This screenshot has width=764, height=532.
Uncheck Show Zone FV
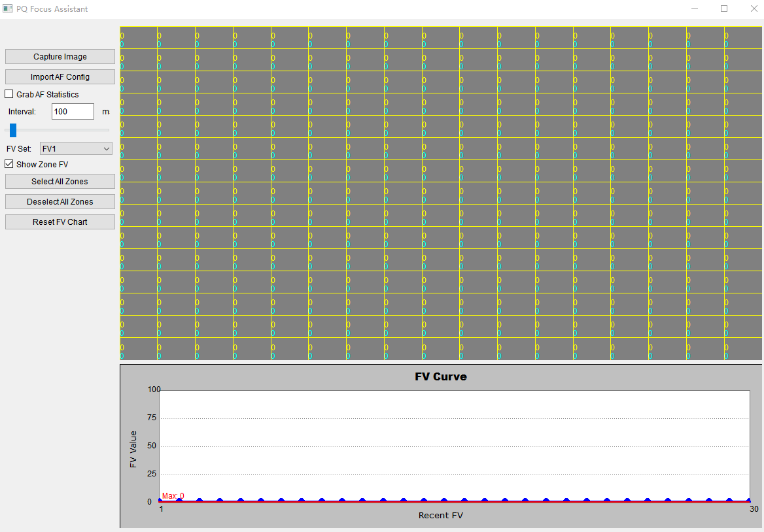coord(9,165)
